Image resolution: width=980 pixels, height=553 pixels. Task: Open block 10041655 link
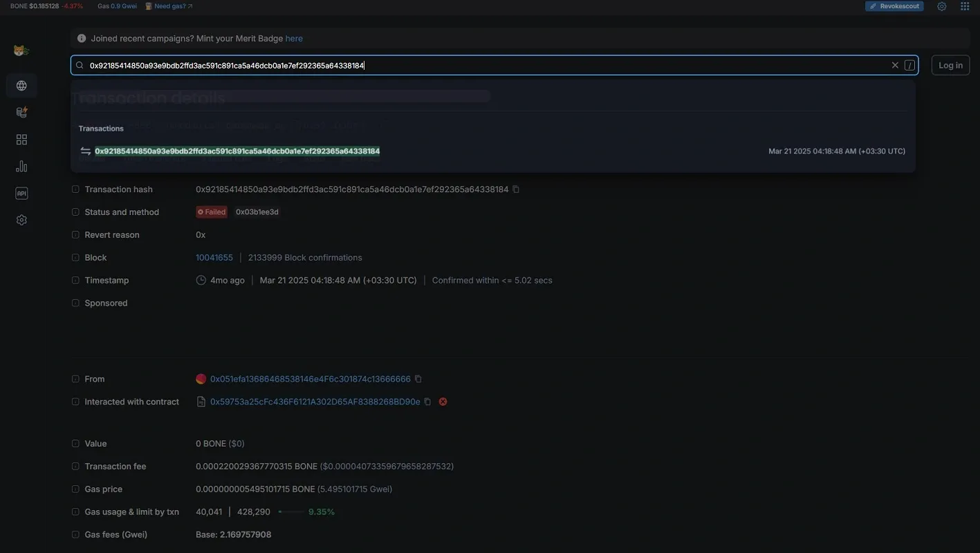[214, 258]
